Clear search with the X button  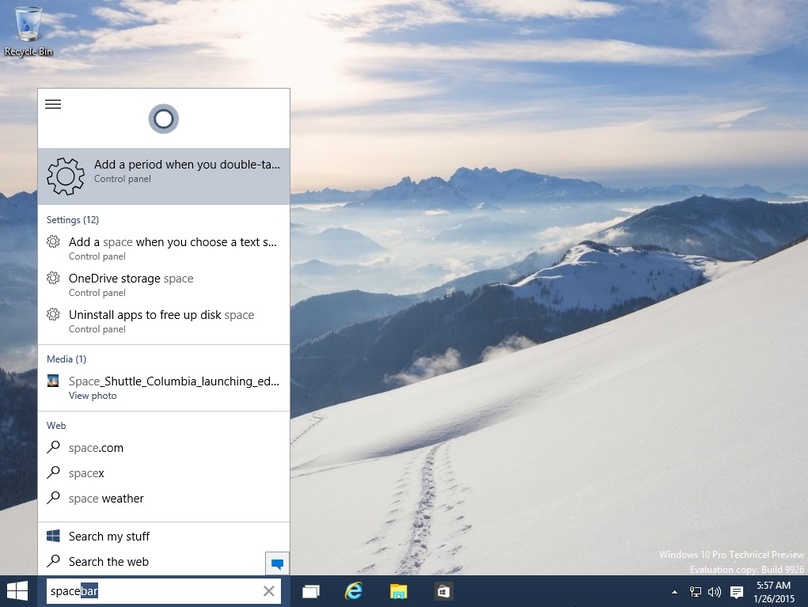coord(268,591)
